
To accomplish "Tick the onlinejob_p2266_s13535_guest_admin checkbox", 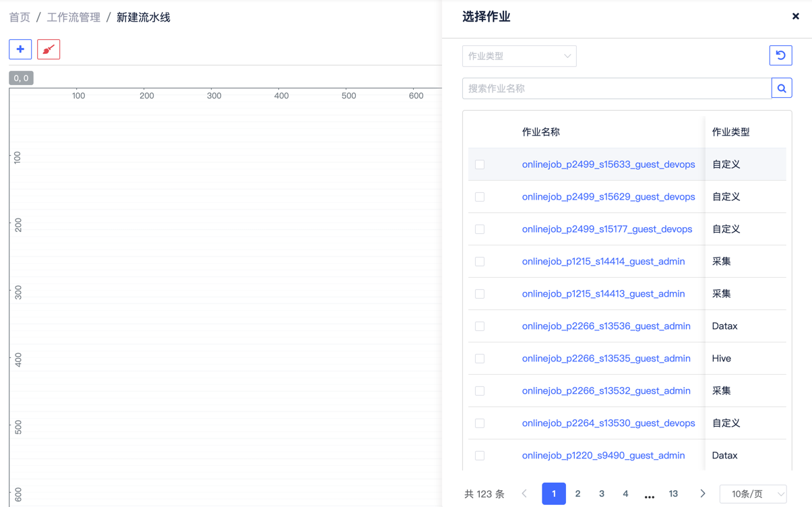I will (480, 359).
